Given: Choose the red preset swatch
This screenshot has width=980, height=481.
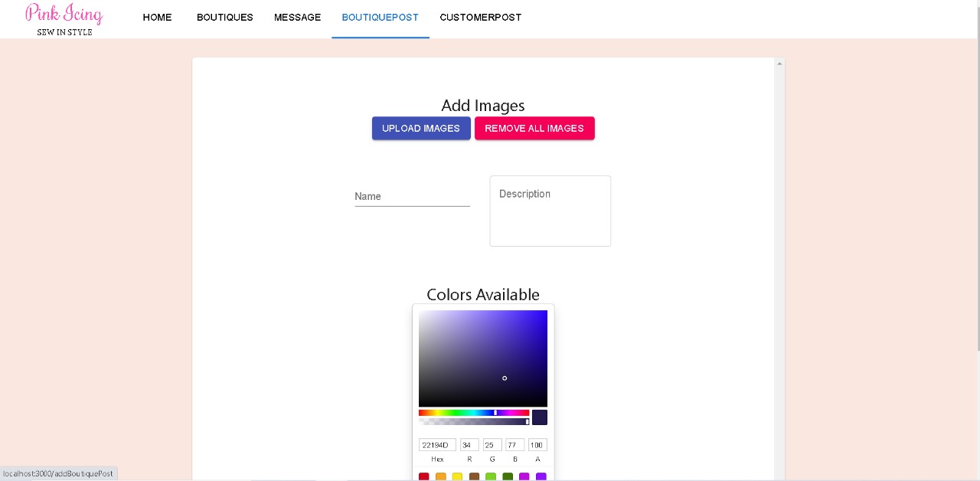Looking at the screenshot, I should 424,477.
